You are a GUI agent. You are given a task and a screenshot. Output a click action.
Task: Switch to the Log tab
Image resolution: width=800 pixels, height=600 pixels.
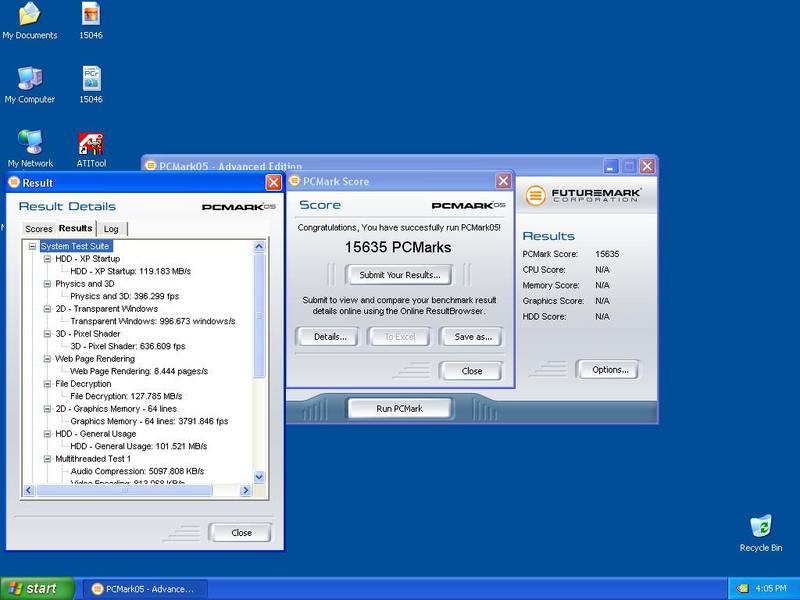[x=111, y=229]
